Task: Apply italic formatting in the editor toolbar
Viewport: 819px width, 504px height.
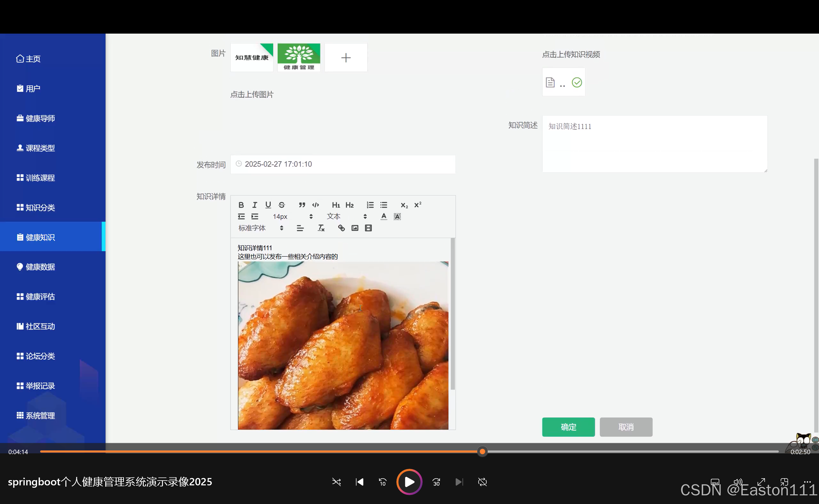Action: [255, 205]
